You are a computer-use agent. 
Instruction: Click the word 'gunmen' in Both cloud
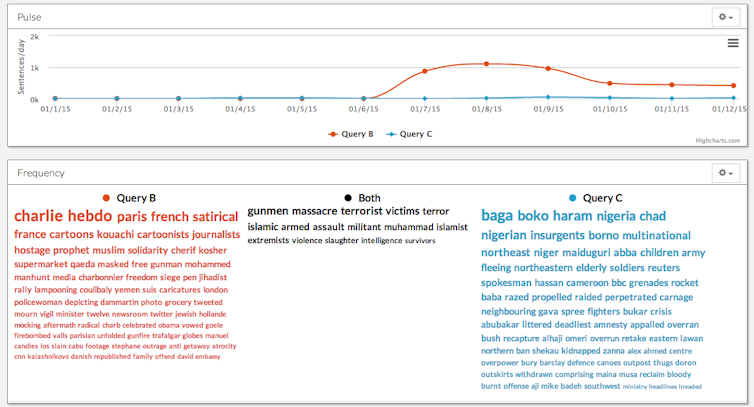pos(268,211)
